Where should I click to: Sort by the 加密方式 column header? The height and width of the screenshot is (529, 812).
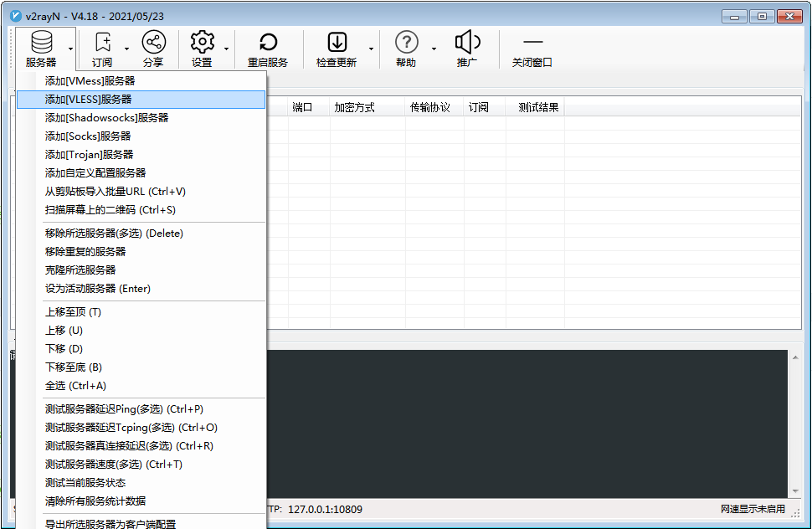pyautogui.click(x=367, y=107)
